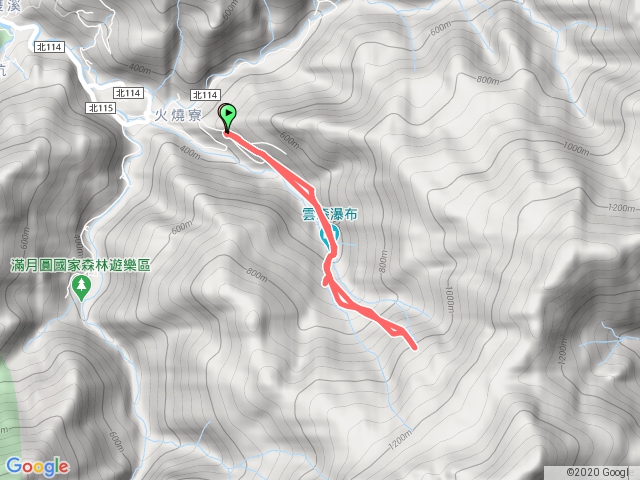640x480 pixels.
Task: Click the 600m label at top center
Action: coord(230,11)
